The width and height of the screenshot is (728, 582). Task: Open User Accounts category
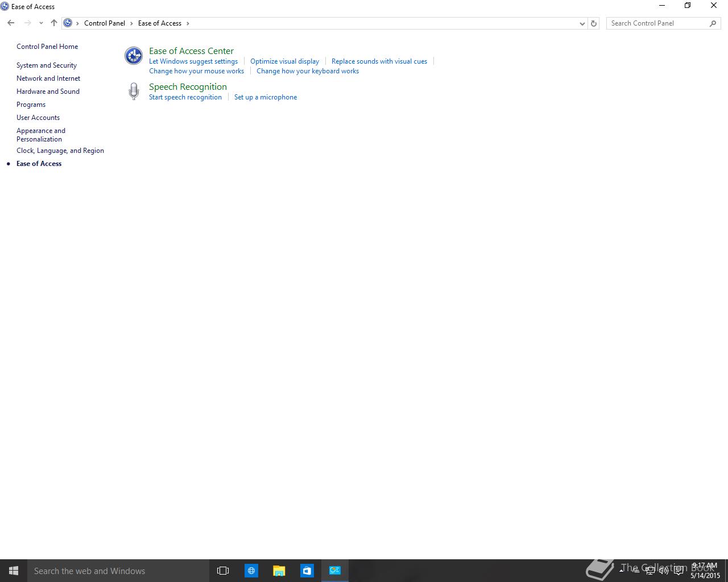pyautogui.click(x=38, y=118)
